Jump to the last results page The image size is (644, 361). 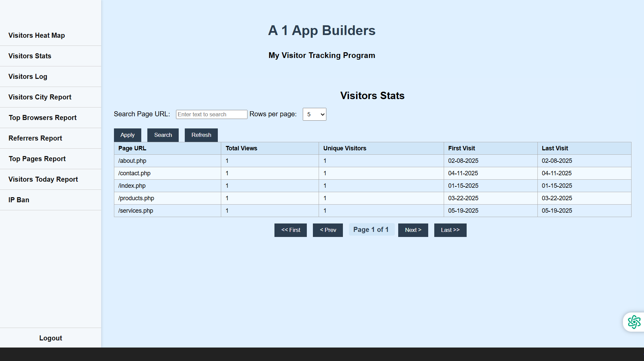[x=450, y=230]
